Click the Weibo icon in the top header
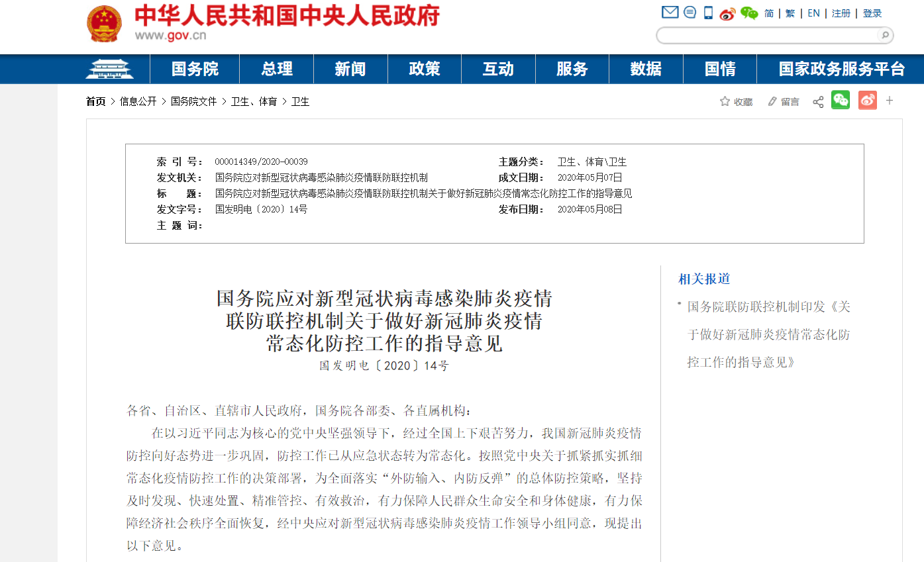This screenshot has width=924, height=562. coord(727,13)
